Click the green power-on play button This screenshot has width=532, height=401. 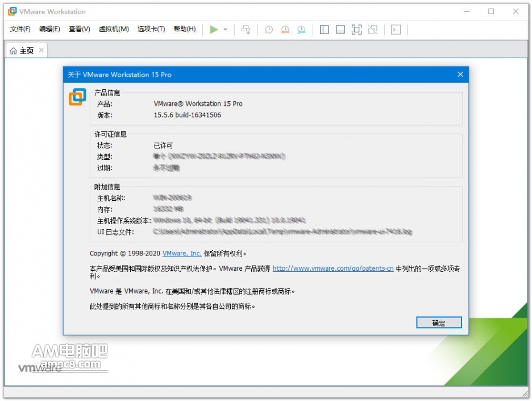(x=214, y=30)
